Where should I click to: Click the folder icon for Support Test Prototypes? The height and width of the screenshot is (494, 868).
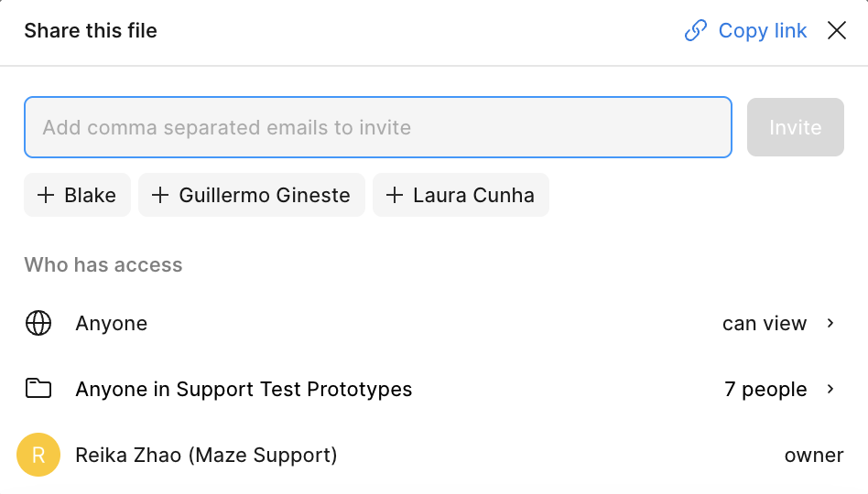(x=38, y=389)
